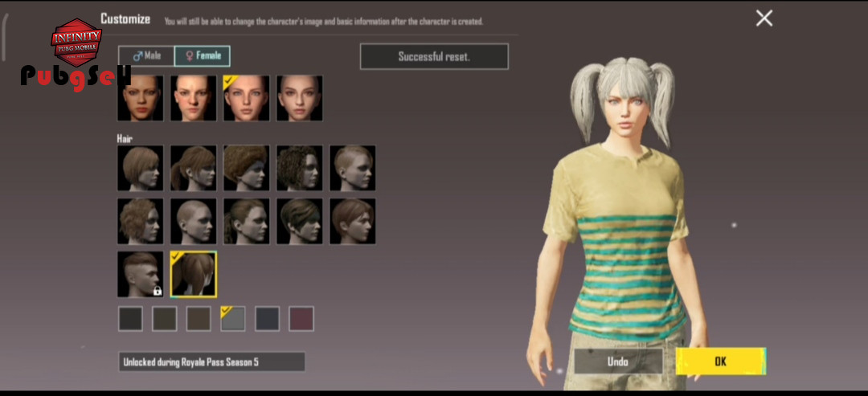This screenshot has width=868, height=396.
Task: Pick the short bob hairstyle
Action: coord(141,168)
